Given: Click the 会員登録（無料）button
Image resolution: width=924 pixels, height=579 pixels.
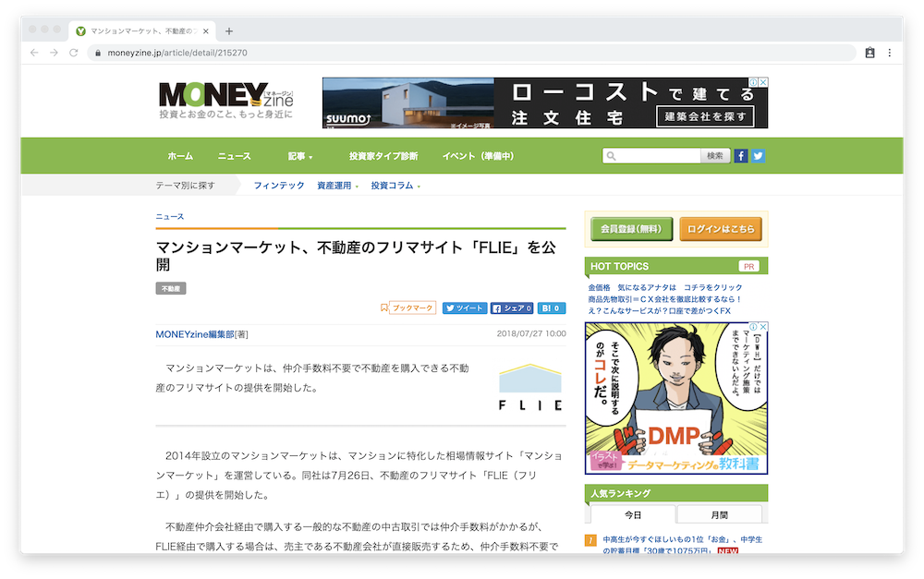Looking at the screenshot, I should click(x=632, y=228).
